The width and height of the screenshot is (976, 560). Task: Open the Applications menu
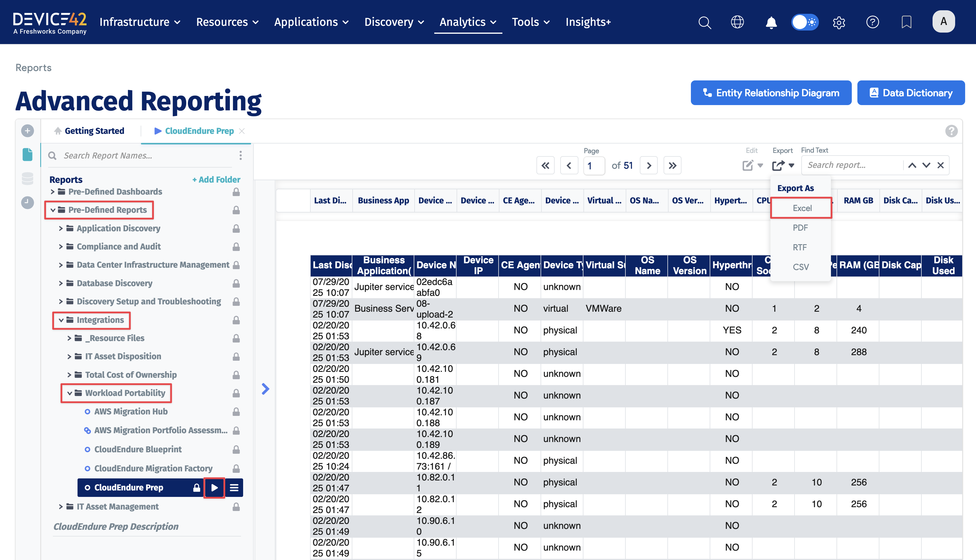311,22
